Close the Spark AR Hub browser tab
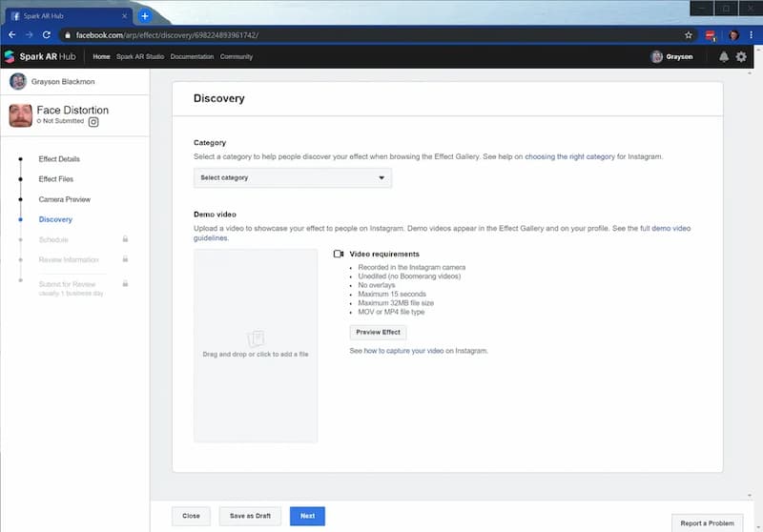Image resolution: width=763 pixels, height=532 pixels. pyautogui.click(x=124, y=16)
